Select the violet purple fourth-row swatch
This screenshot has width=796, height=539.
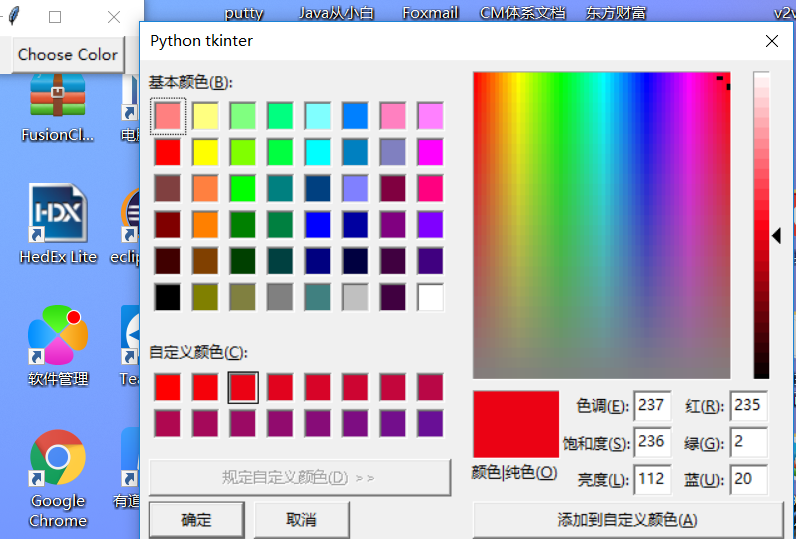[430, 225]
